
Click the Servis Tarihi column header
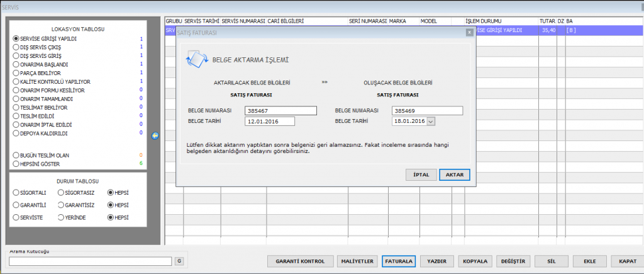pos(201,21)
